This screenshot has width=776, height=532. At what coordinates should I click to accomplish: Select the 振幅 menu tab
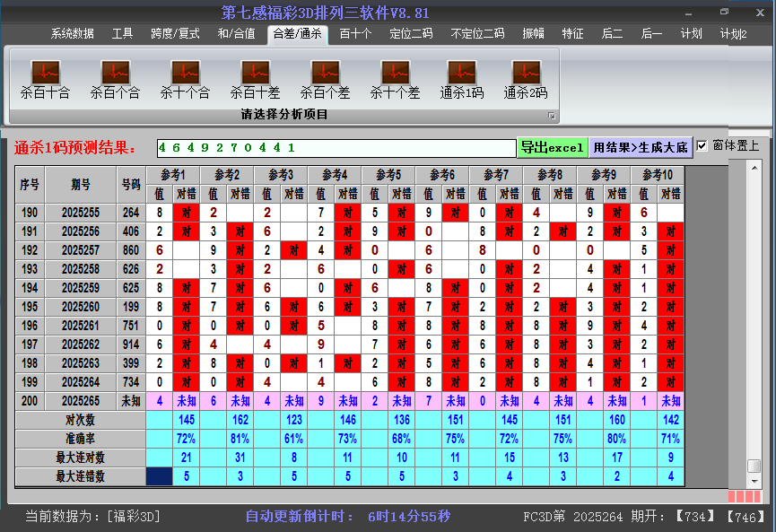pos(534,34)
